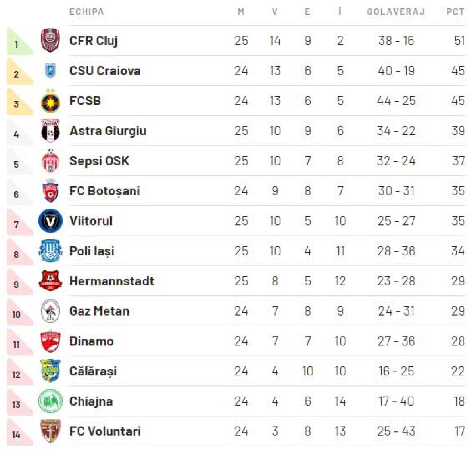Screen dimensions: 476x454
Task: Click the FC Voluntari team crest
Action: (50, 431)
